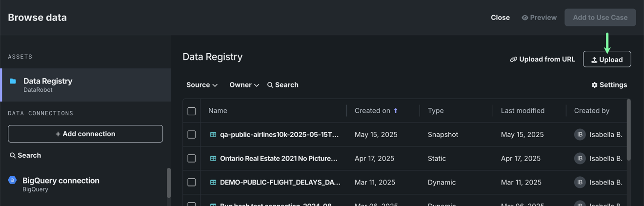Screen dimensions: 644x206
Task: Click the dataset icon for qa-public-airlines10k
Action: tap(213, 135)
